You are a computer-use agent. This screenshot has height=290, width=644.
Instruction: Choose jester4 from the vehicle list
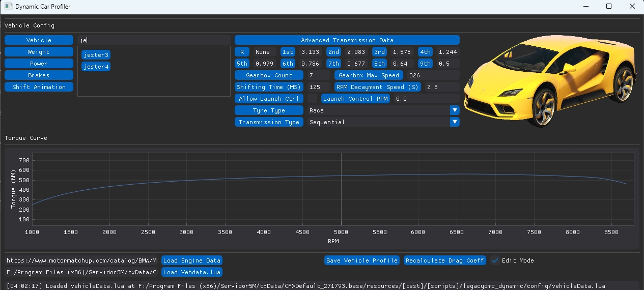96,67
